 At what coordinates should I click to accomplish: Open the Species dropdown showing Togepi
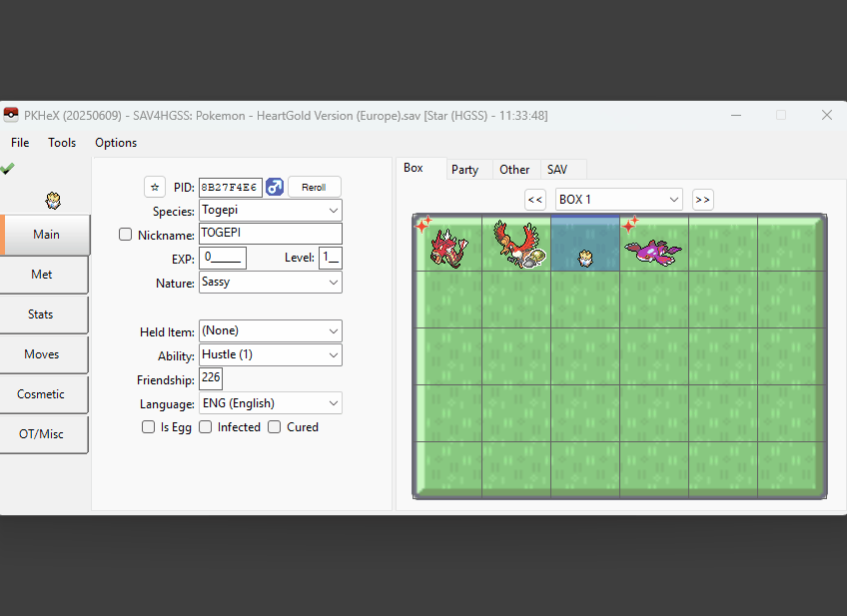tap(270, 210)
